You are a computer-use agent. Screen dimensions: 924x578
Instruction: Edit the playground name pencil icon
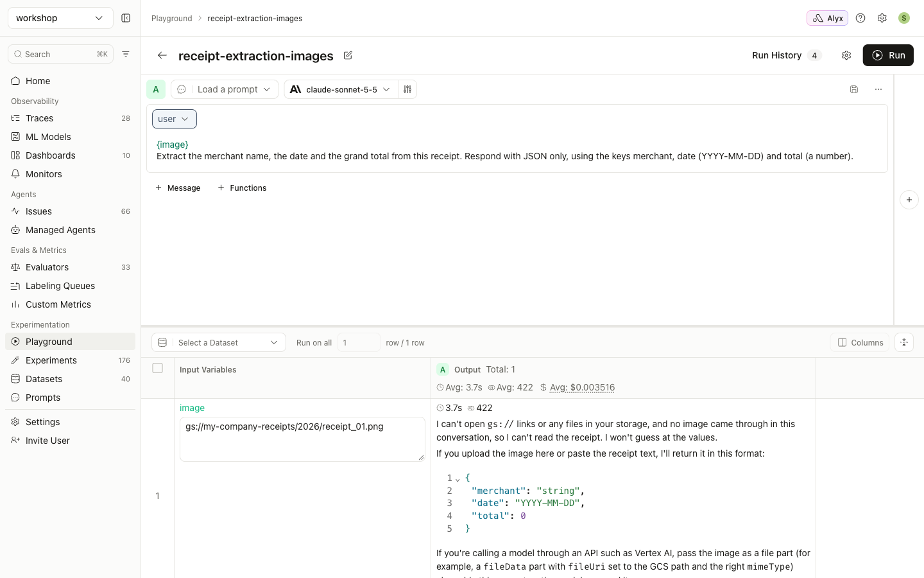[x=348, y=55]
